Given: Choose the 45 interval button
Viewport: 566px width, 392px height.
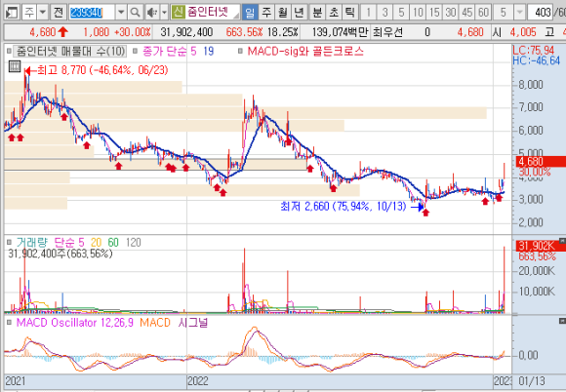Looking at the screenshot, I should [467, 13].
